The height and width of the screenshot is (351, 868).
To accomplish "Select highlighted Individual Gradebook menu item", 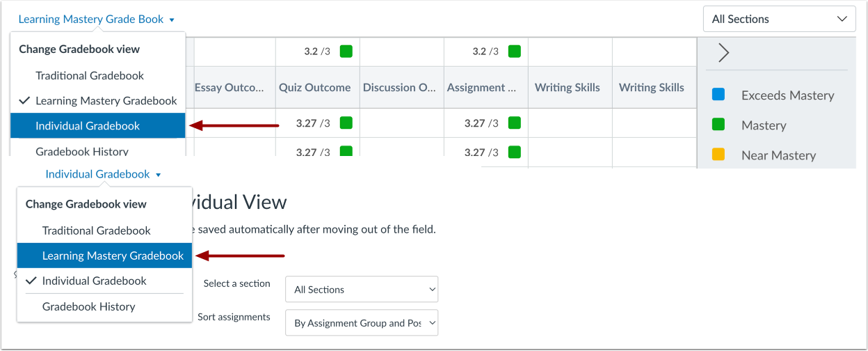I will pos(88,126).
